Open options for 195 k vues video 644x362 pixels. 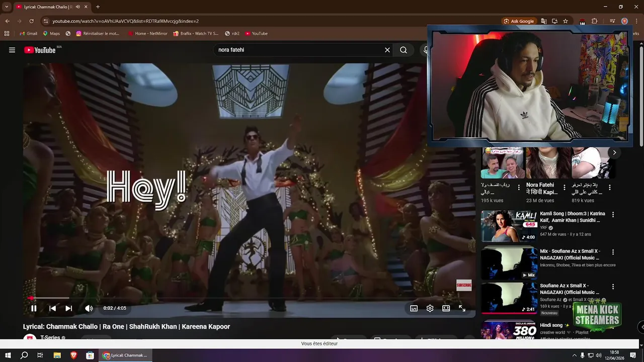519,188
